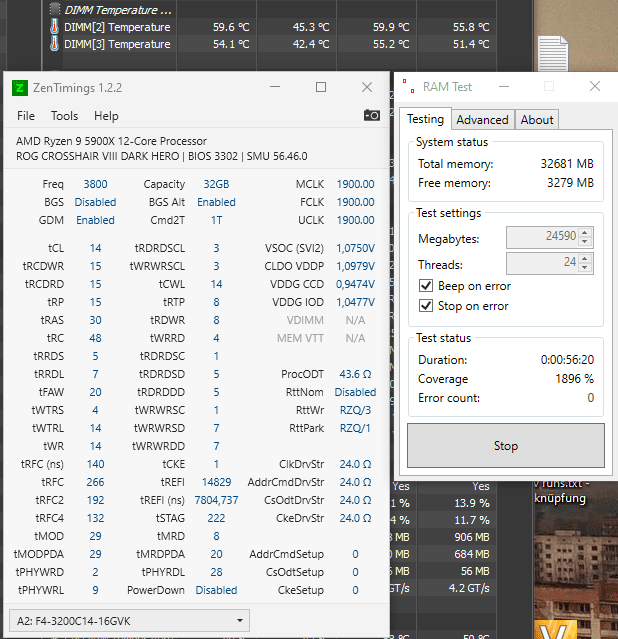Click the tSTAG value 222
The height and width of the screenshot is (639, 618).
point(216,518)
